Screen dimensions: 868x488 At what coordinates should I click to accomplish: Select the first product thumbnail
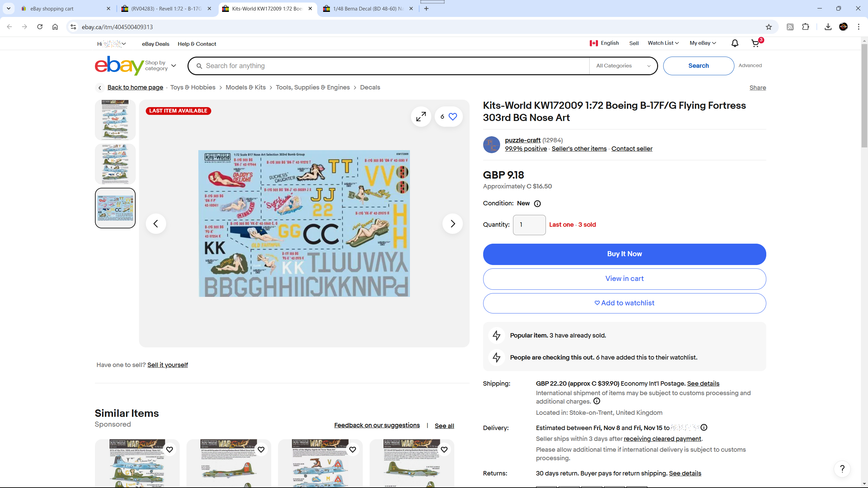(x=115, y=120)
